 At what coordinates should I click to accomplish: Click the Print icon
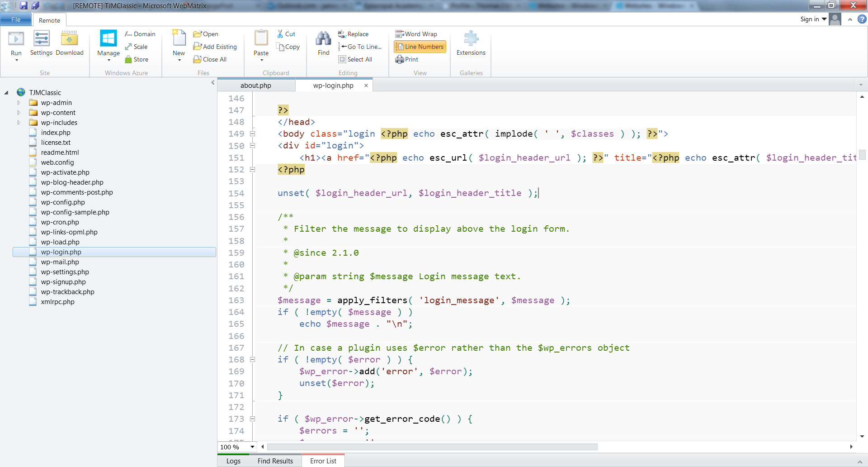point(400,59)
